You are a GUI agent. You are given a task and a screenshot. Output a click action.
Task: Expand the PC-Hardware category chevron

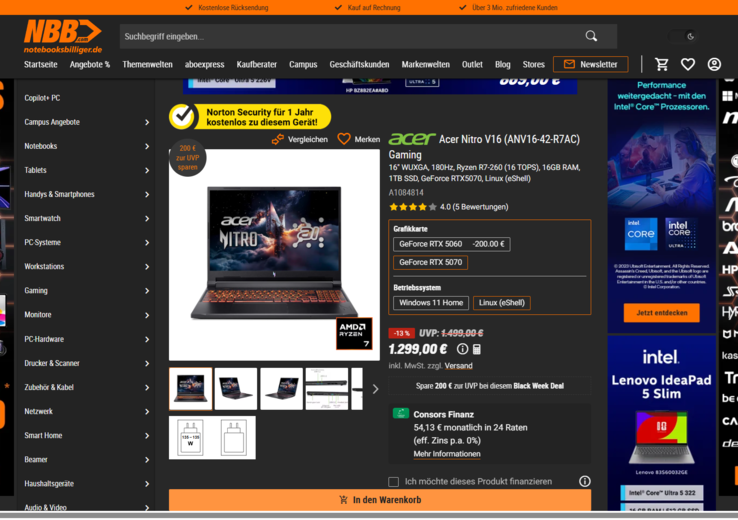[x=147, y=339]
